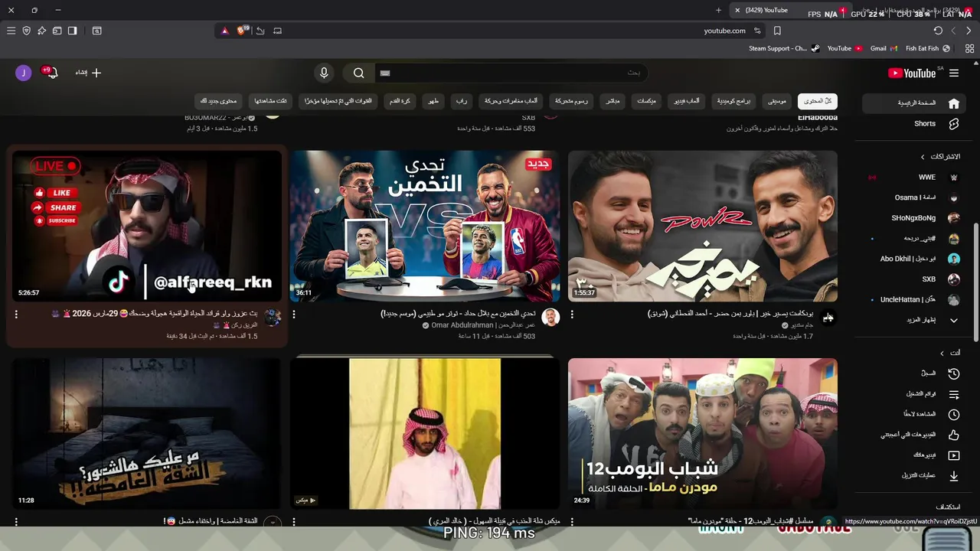This screenshot has width=980, height=551.
Task: Open the notifications bell
Action: pos(51,73)
